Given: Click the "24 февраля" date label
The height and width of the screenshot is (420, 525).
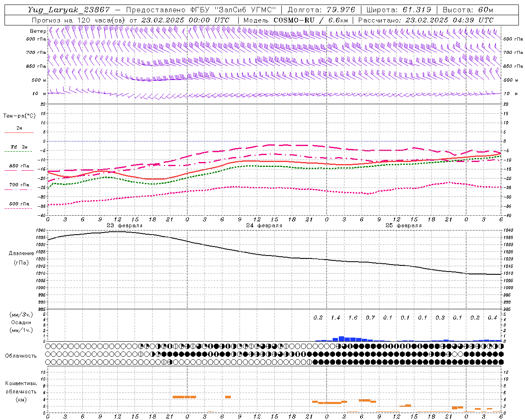Looking at the screenshot, I should click(264, 226).
